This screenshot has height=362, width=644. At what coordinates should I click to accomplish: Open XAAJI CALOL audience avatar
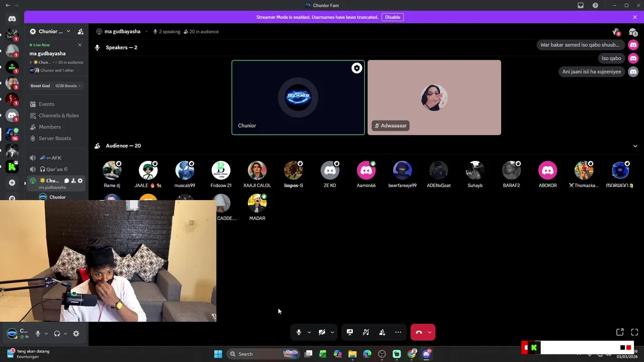[257, 170]
